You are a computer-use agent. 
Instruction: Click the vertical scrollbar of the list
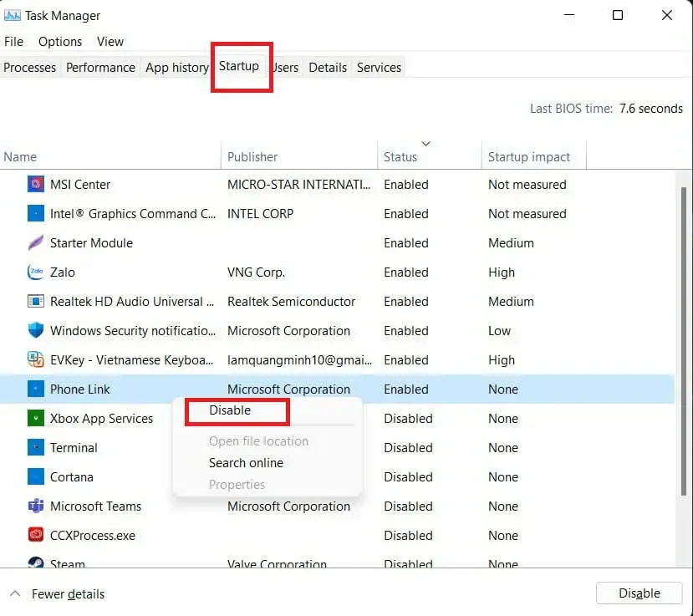coord(683,341)
